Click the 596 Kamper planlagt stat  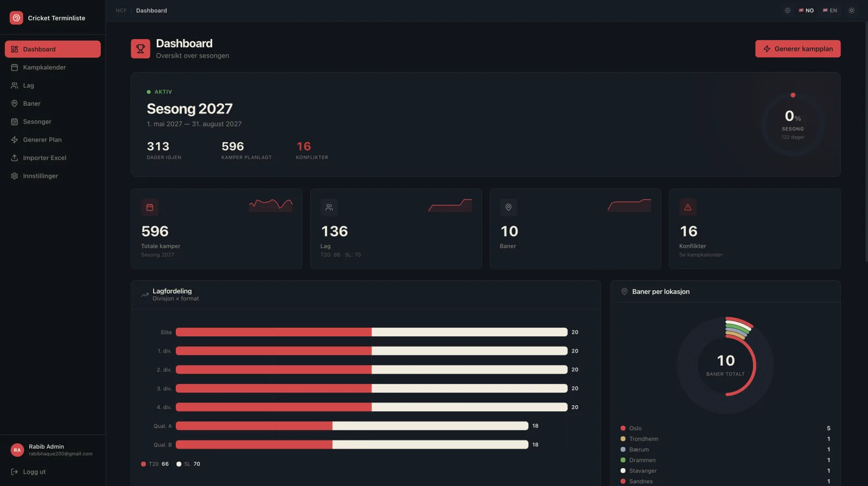pyautogui.click(x=246, y=150)
